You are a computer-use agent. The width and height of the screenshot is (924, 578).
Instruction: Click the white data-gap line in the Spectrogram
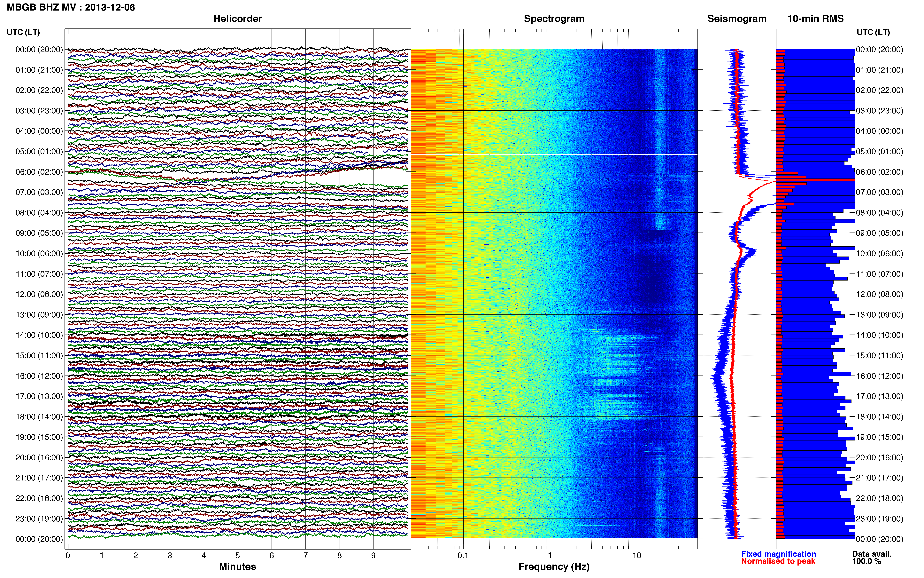coord(554,154)
